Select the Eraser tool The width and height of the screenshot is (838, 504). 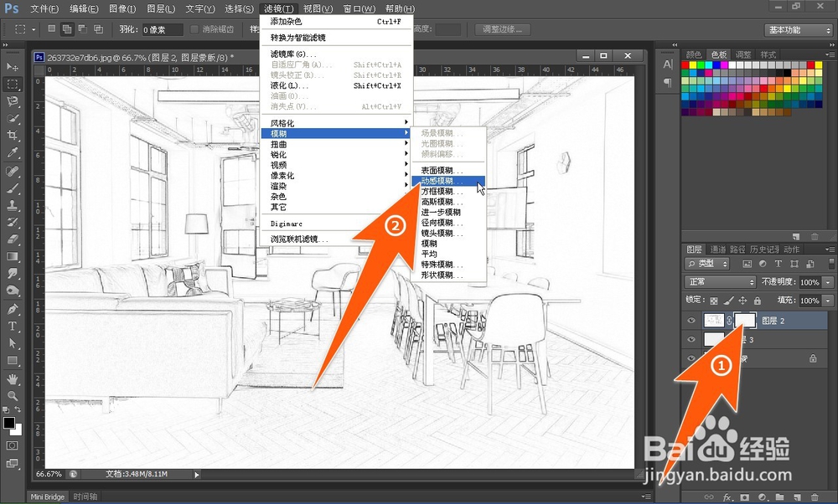[13, 239]
